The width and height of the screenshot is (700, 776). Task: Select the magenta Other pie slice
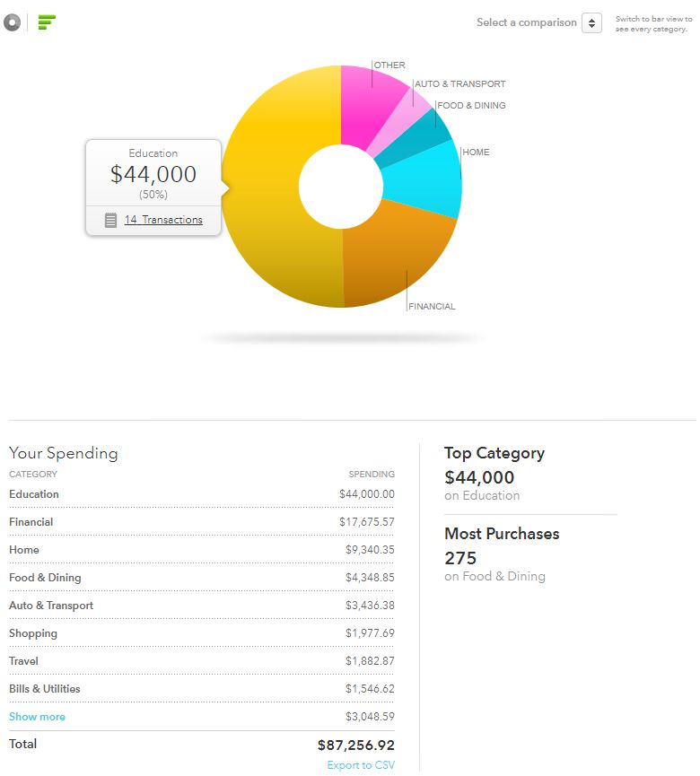[x=369, y=101]
